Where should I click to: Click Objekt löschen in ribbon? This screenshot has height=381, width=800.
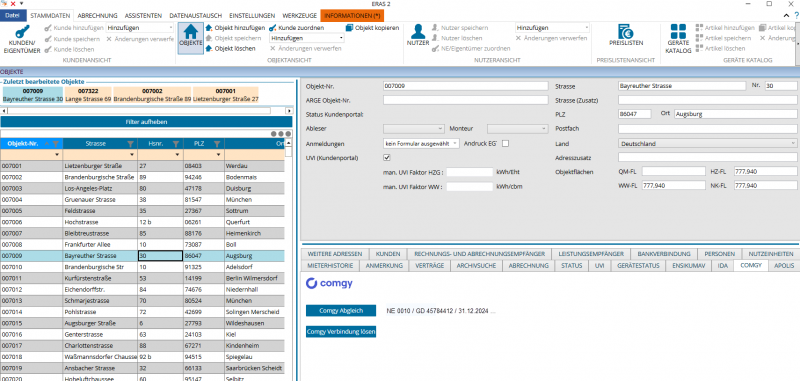pyautogui.click(x=231, y=48)
